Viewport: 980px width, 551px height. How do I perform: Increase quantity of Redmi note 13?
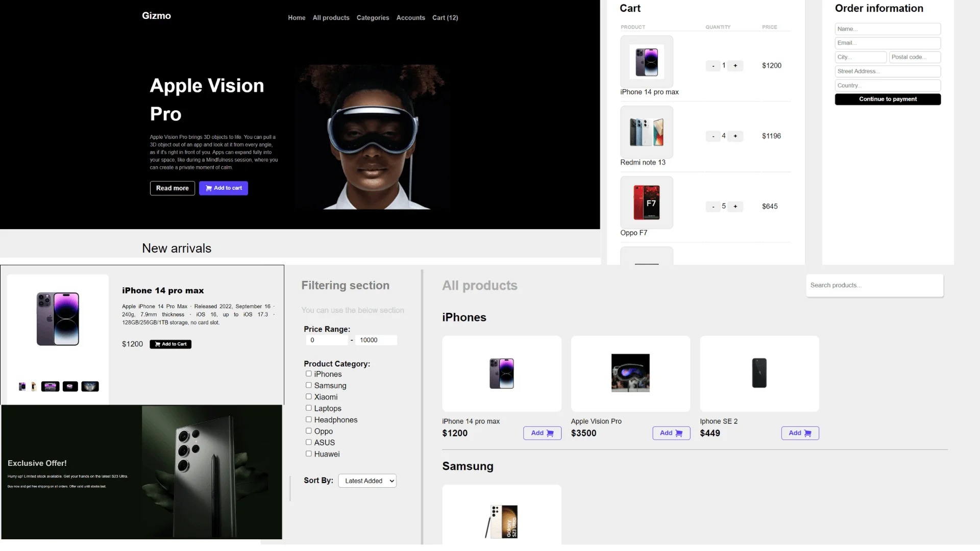pos(735,136)
